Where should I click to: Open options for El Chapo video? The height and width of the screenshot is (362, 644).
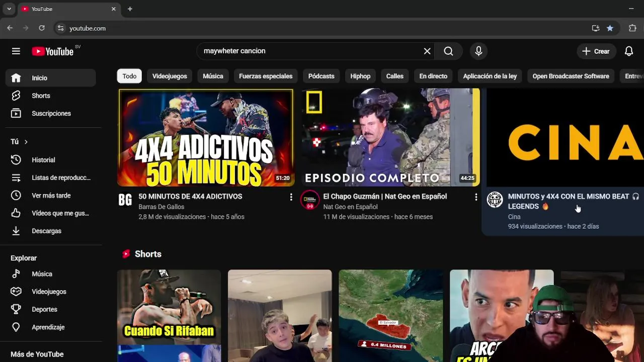pos(475,197)
